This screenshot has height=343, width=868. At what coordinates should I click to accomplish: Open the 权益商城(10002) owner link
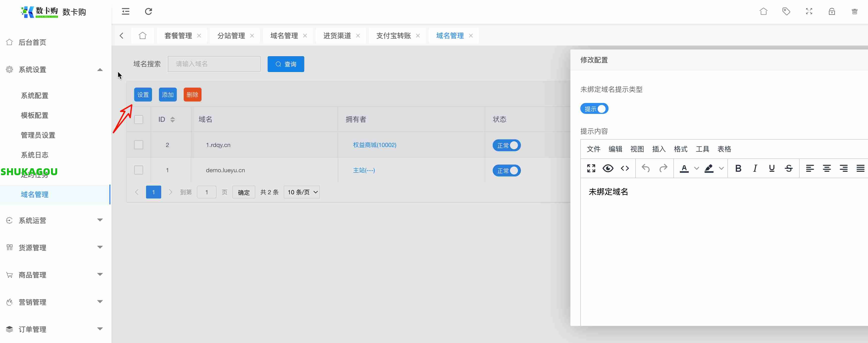tap(374, 145)
